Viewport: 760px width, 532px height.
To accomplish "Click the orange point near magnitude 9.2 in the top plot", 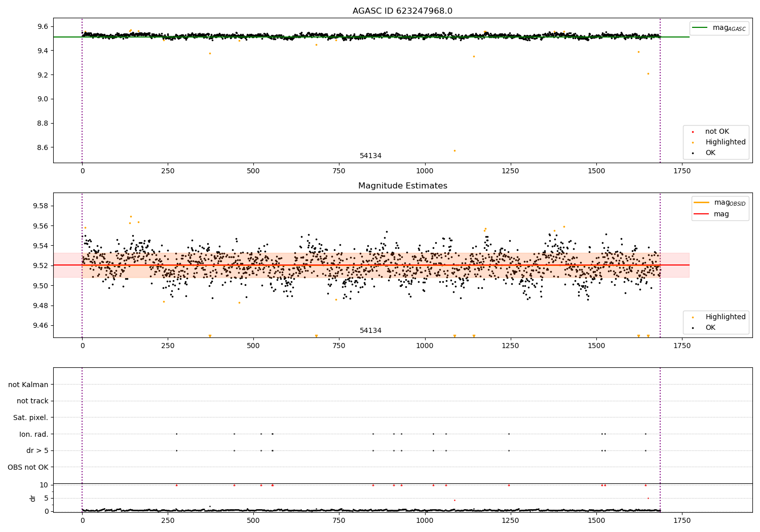I will click(648, 73).
